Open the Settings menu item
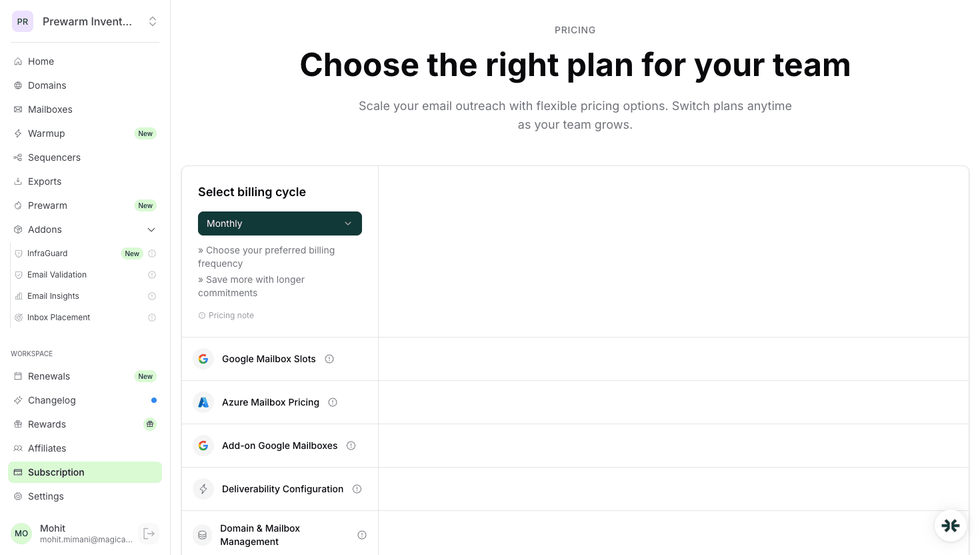 [46, 496]
